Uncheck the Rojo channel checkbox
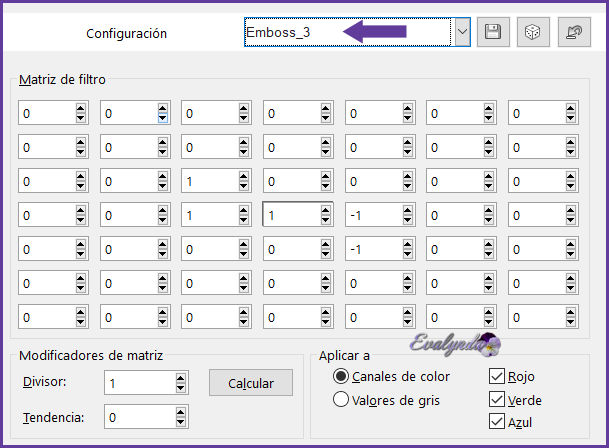The image size is (609, 448). point(498,377)
